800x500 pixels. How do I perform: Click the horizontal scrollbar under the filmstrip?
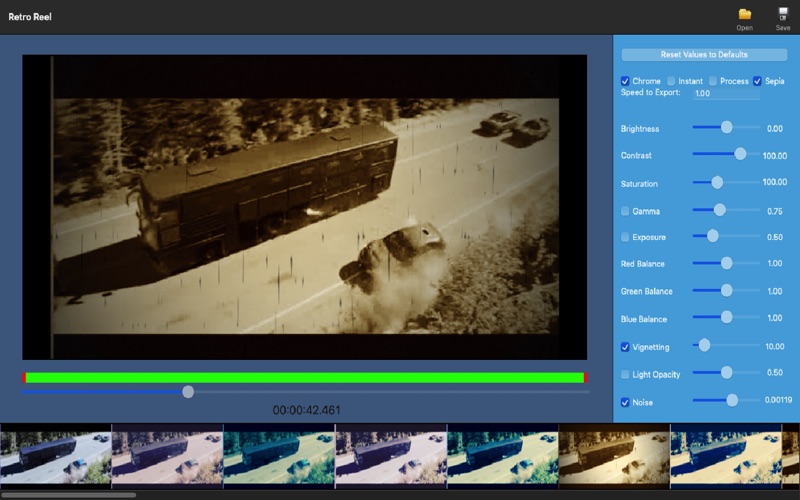[x=68, y=495]
